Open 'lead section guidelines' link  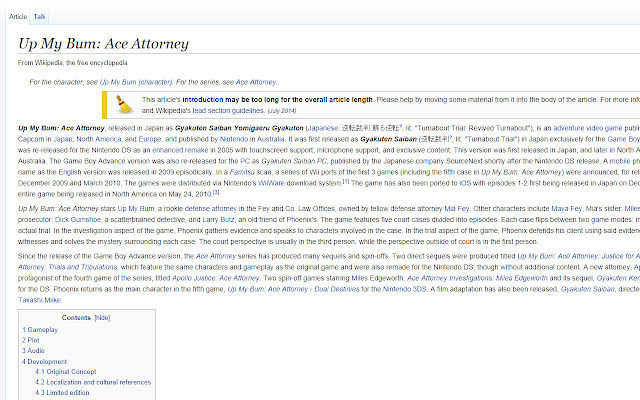click(x=228, y=111)
